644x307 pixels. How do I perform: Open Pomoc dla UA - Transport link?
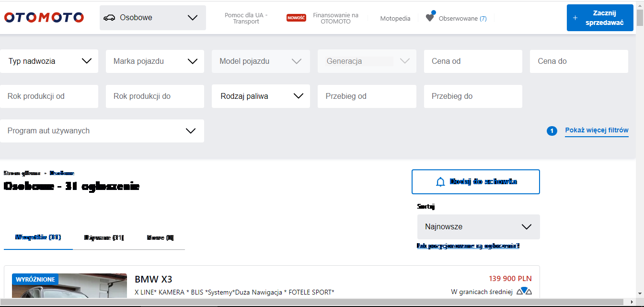(x=246, y=18)
